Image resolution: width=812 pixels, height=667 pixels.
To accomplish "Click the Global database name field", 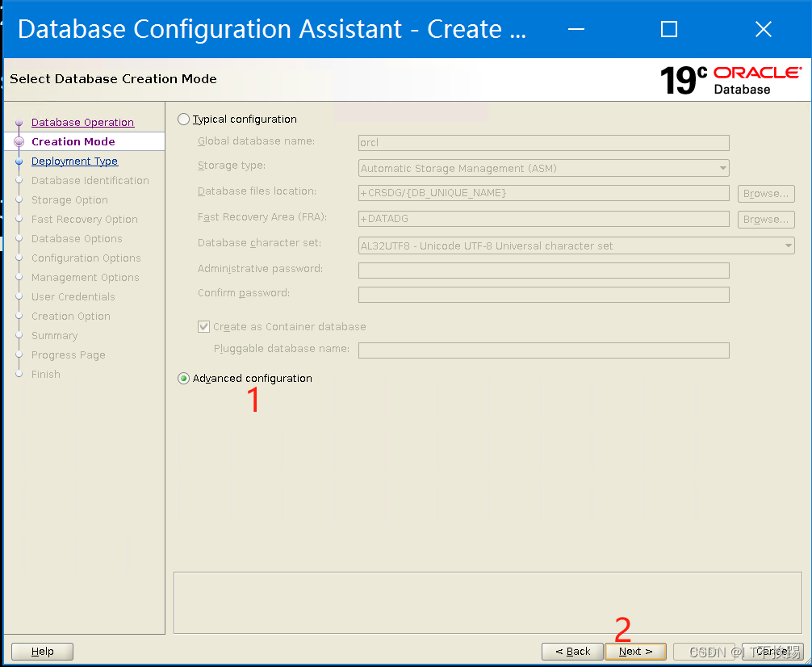I will coord(544,142).
